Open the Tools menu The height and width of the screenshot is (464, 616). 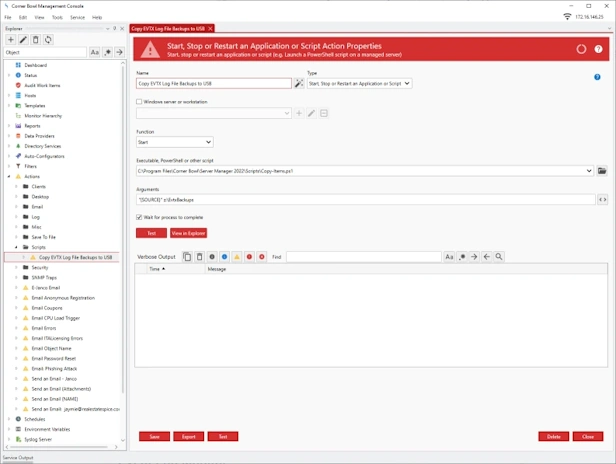click(57, 17)
